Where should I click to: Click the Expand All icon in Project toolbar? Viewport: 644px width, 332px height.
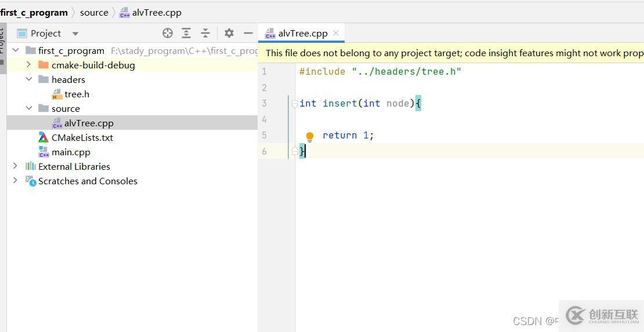(x=186, y=34)
